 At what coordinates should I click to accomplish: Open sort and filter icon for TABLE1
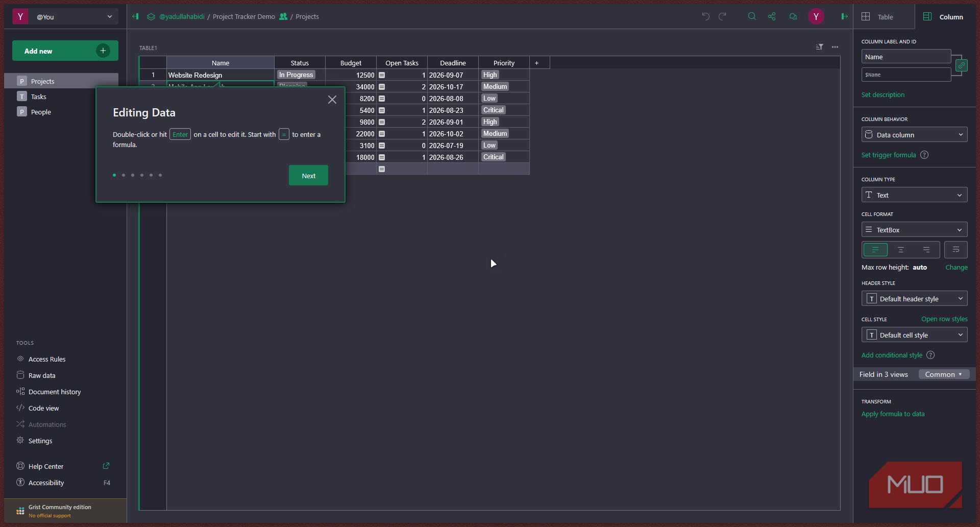coord(819,47)
